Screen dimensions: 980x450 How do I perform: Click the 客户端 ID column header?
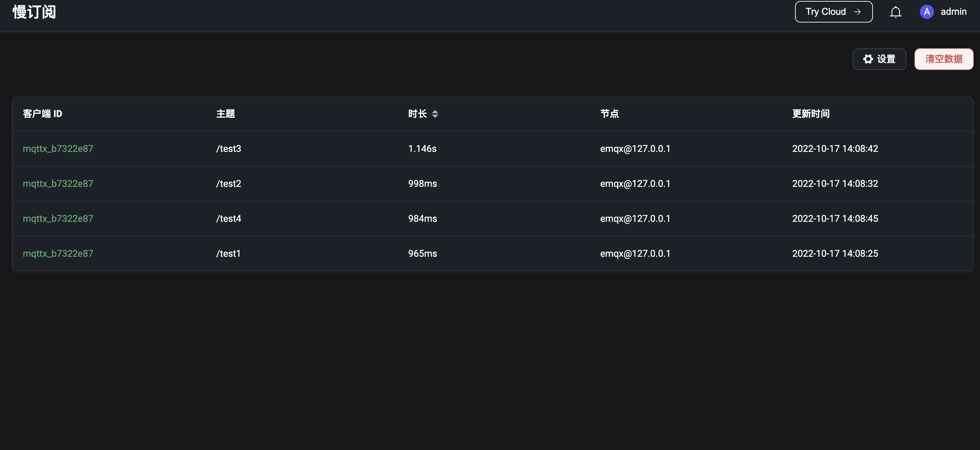(42, 114)
